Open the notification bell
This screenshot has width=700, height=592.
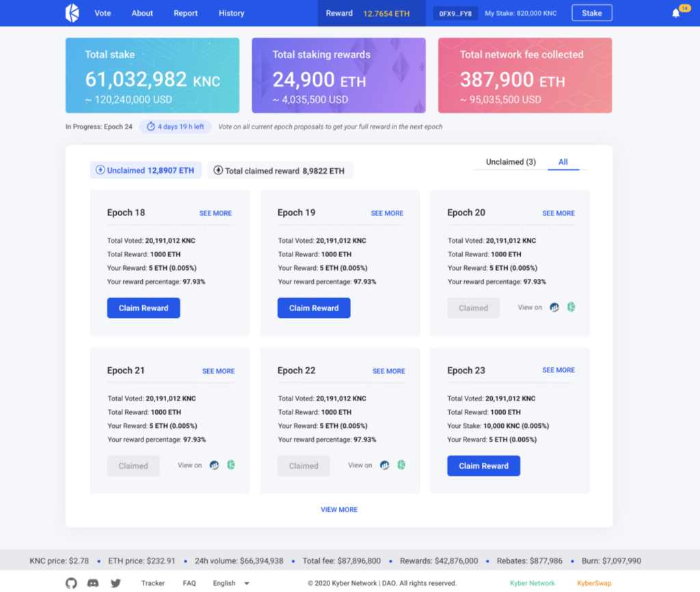pos(676,14)
